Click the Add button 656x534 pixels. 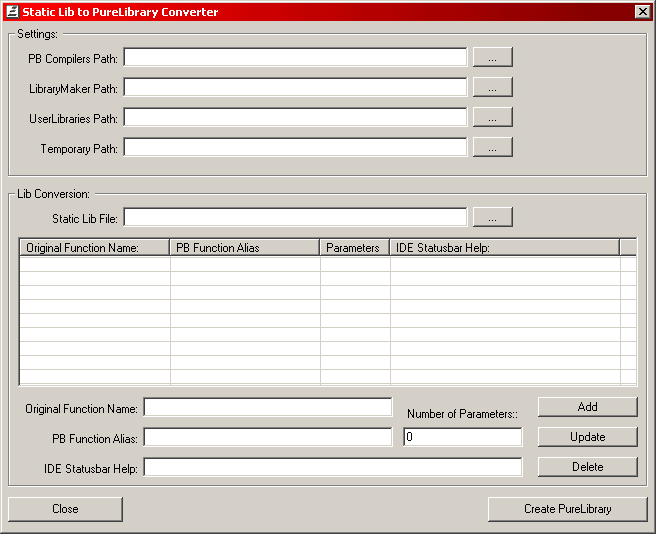click(587, 407)
